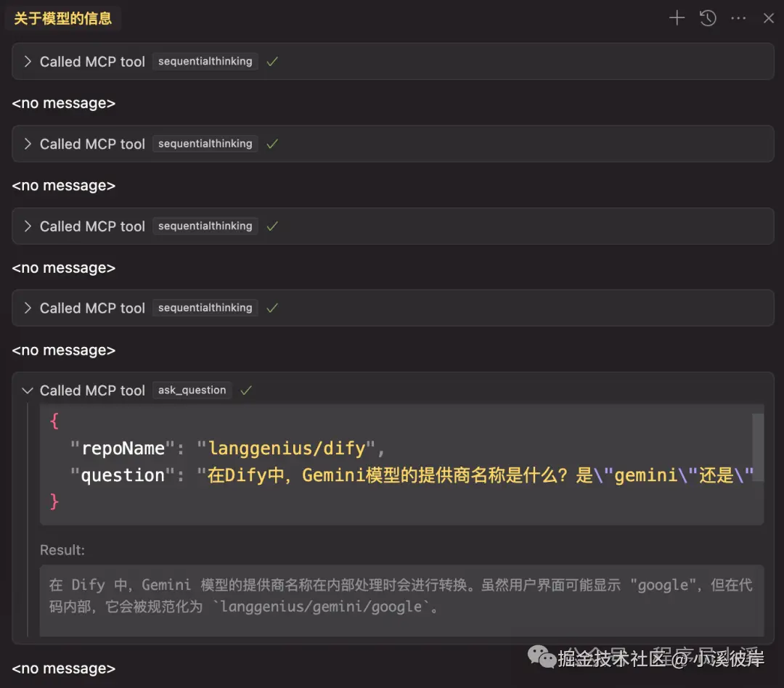This screenshot has width=784, height=688.
Task: Click the success checkmark beside ask_question
Action: 245,390
